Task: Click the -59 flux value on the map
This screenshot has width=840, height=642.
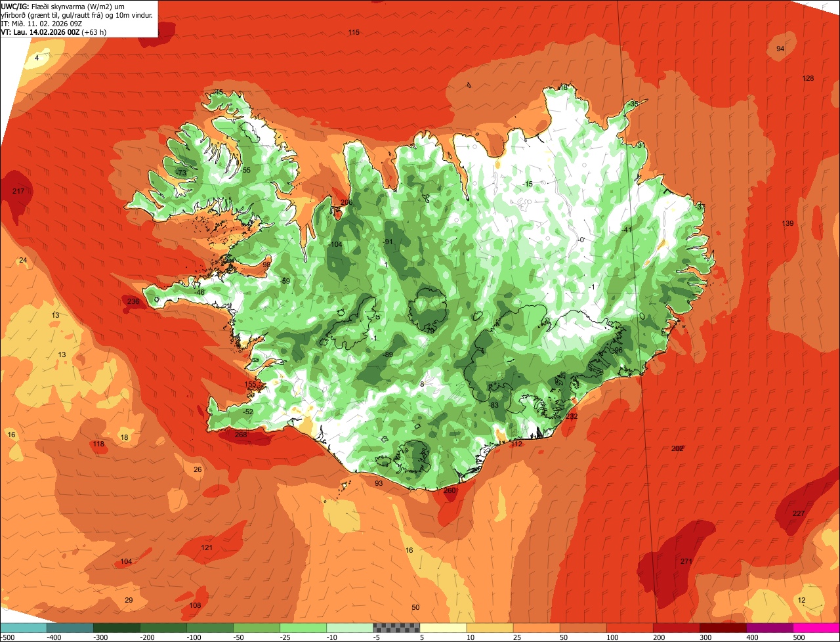Action: [285, 282]
